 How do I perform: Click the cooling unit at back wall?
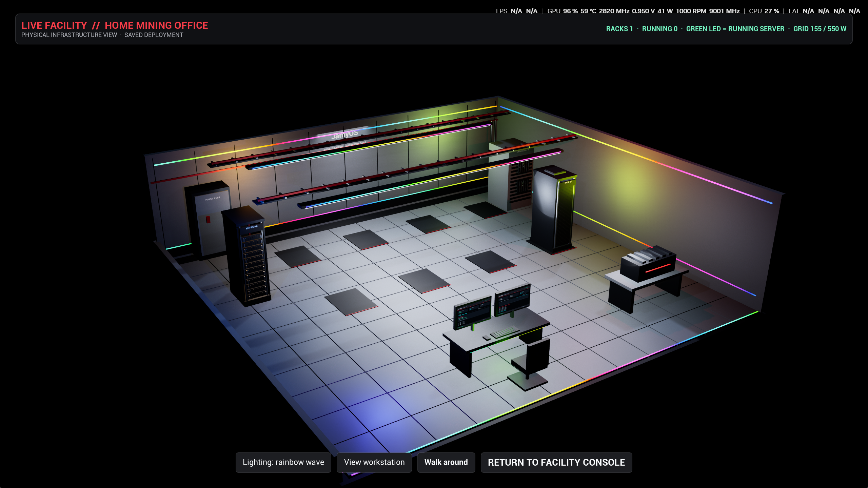[x=511, y=175]
